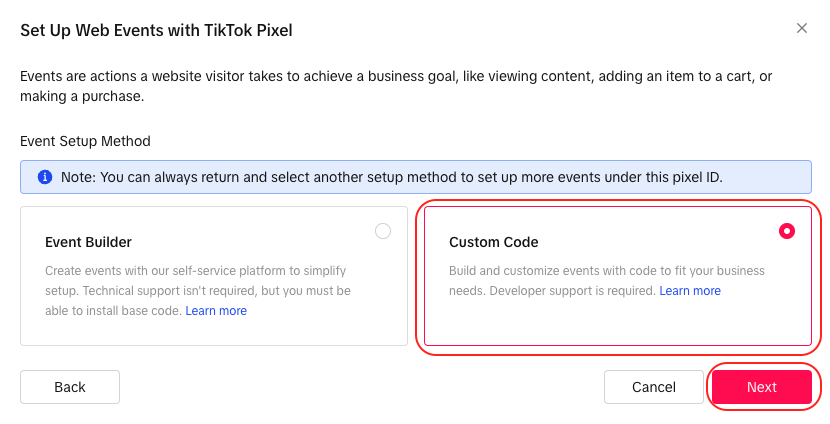The width and height of the screenshot is (830, 424).
Task: Select the Custom Code radio button
Action: pos(787,231)
